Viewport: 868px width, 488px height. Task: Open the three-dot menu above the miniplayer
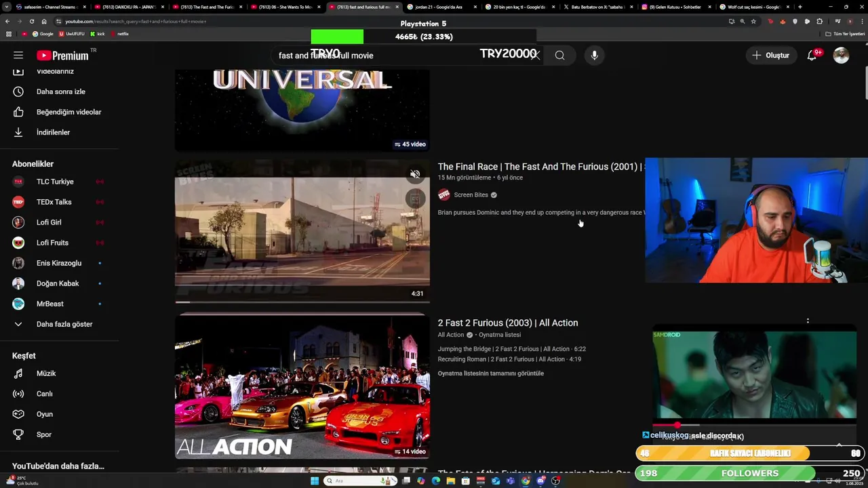click(x=808, y=321)
